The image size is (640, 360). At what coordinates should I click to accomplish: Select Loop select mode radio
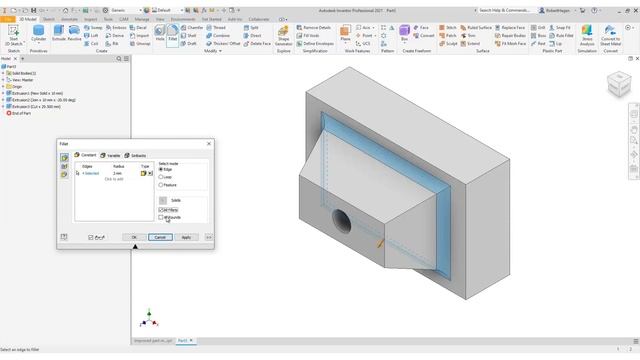(x=161, y=177)
